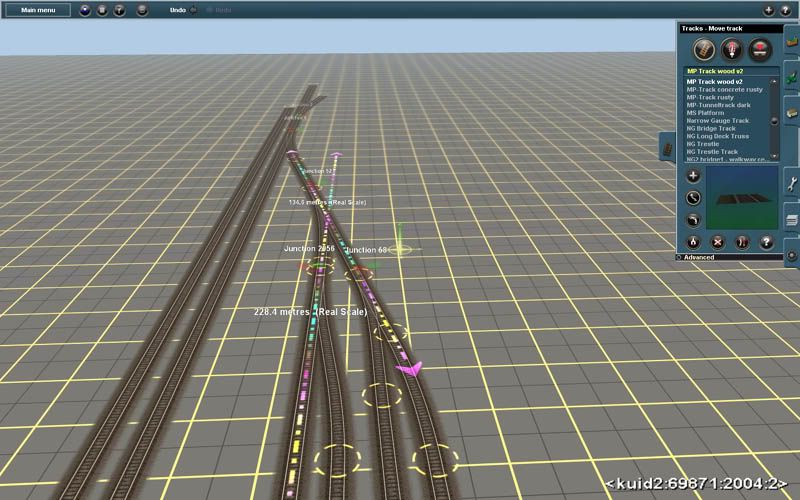
Task: Click question mark icon in Tracks panel
Action: (x=766, y=242)
